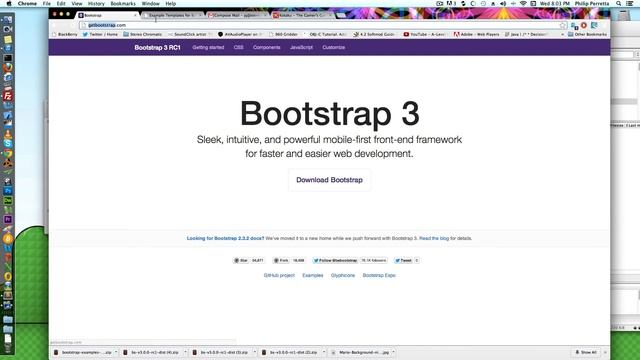Open the Mario-Background jpg download item
The height and width of the screenshot is (360, 640).
pos(361,352)
